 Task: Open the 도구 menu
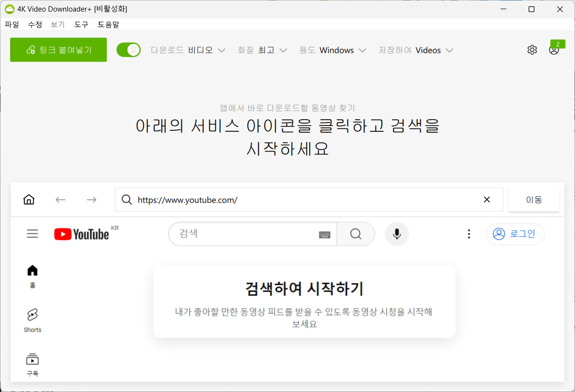pos(81,25)
